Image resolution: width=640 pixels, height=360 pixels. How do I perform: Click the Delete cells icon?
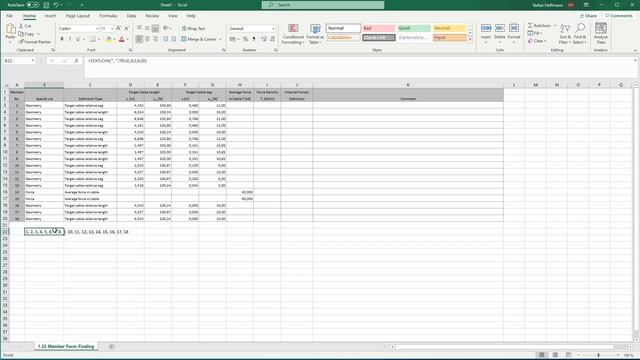coord(500,28)
